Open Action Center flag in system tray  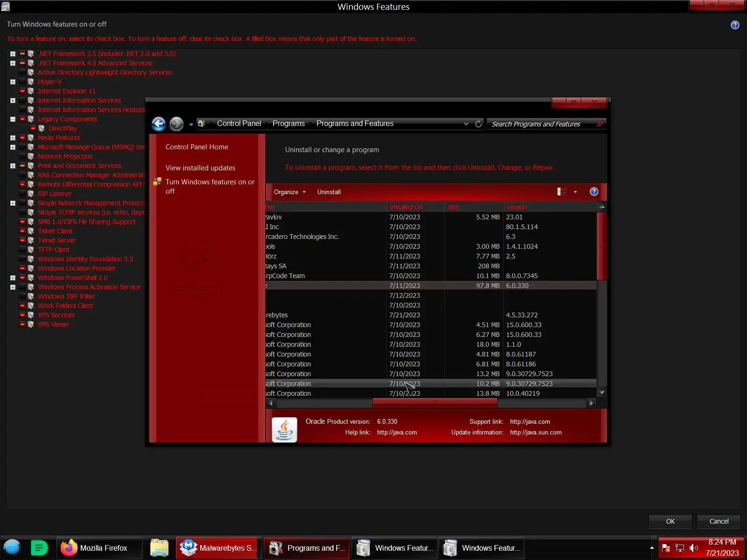(666, 548)
